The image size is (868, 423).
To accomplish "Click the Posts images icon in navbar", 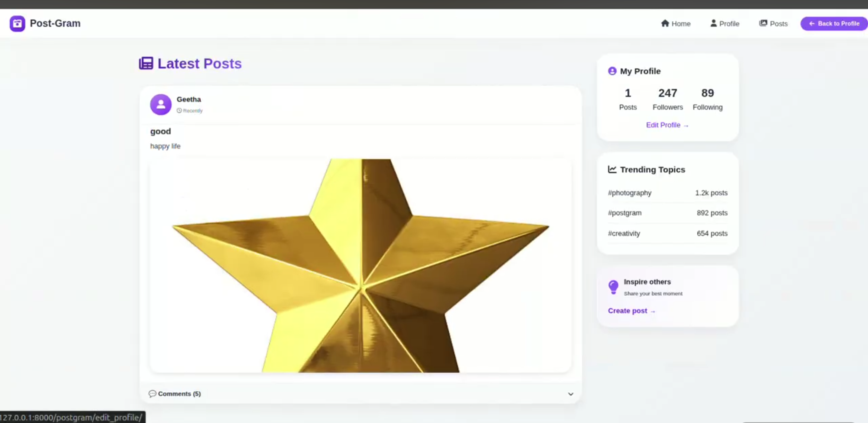I will click(763, 23).
